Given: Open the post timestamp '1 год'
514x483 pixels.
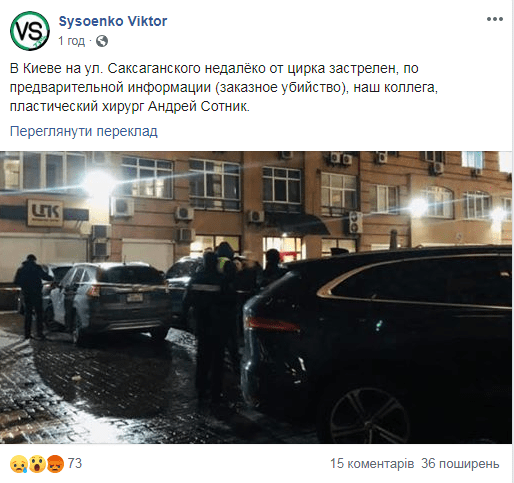Looking at the screenshot, I should coord(72,41).
